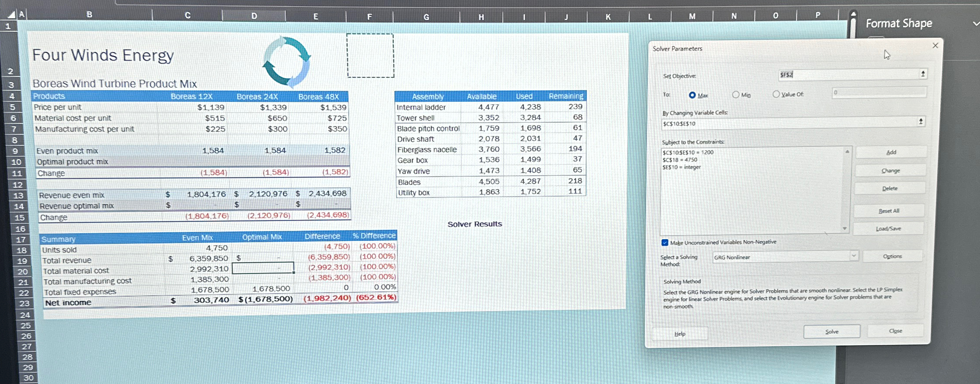
Task: Select constraint $E$10 = integer
Action: [x=681, y=167]
